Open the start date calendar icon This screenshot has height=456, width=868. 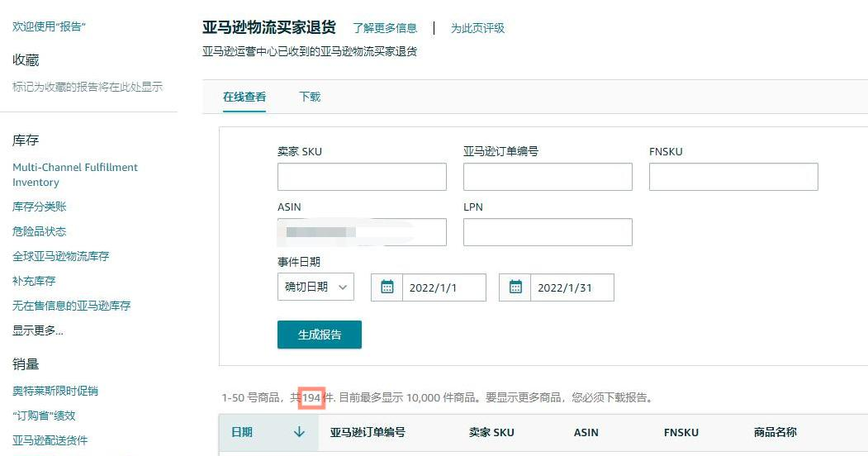click(387, 287)
